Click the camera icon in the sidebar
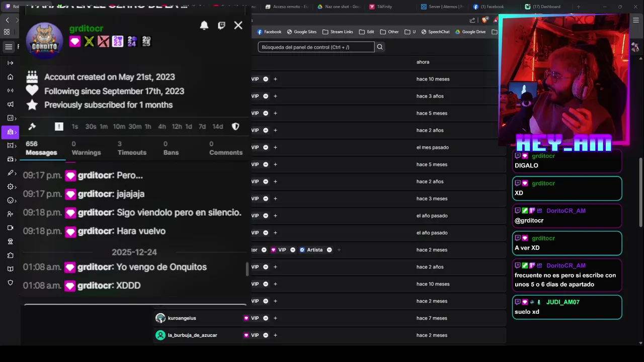644x362 pixels. tap(10, 228)
